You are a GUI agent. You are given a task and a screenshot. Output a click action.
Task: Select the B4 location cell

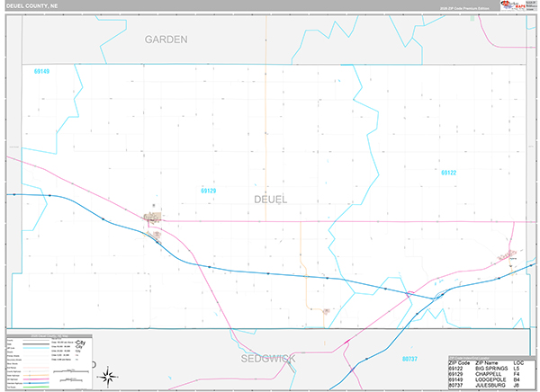[x=516, y=379]
